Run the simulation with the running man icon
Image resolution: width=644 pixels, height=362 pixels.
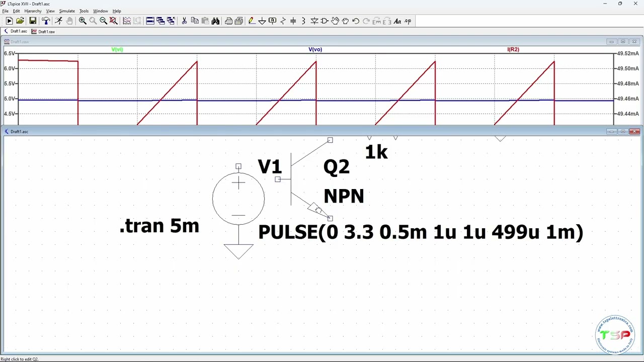click(x=58, y=21)
